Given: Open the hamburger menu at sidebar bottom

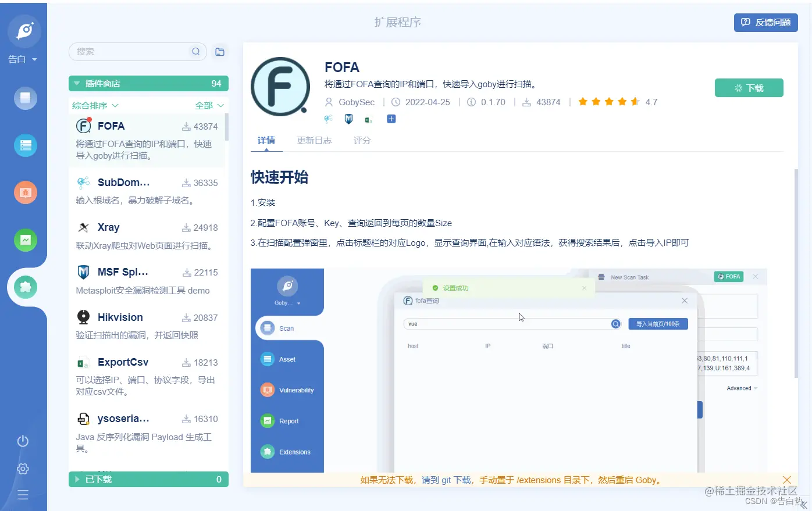Looking at the screenshot, I should pyautogui.click(x=23, y=495).
